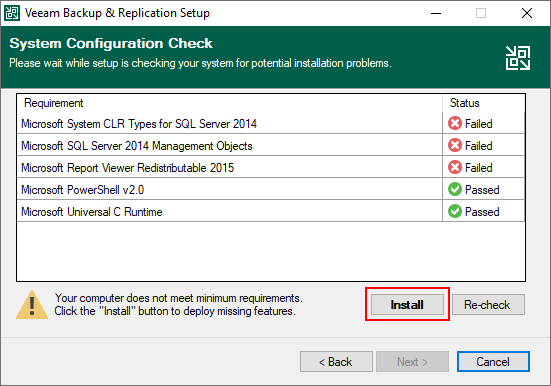Image resolution: width=551 pixels, height=386 pixels.
Task: Click the grayed Next button
Action: 412,361
